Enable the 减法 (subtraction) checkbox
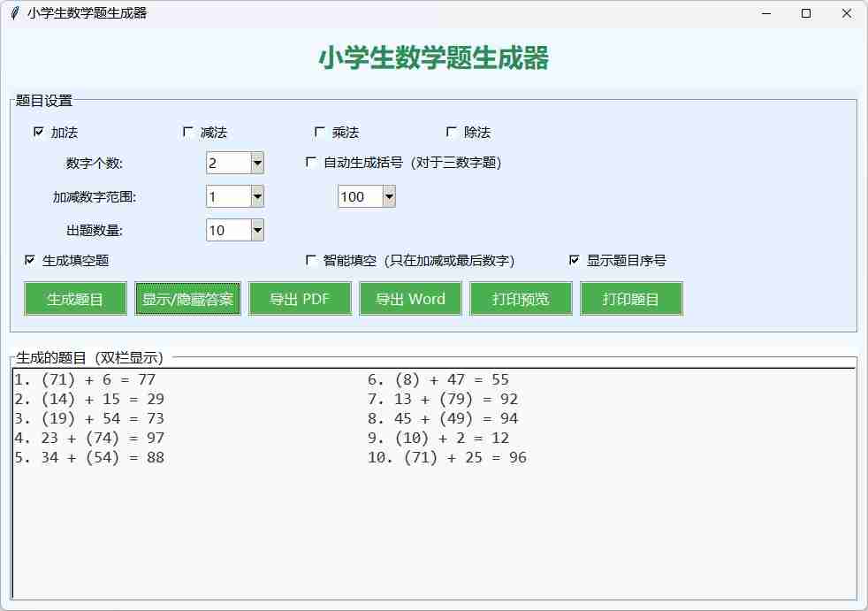 point(188,132)
